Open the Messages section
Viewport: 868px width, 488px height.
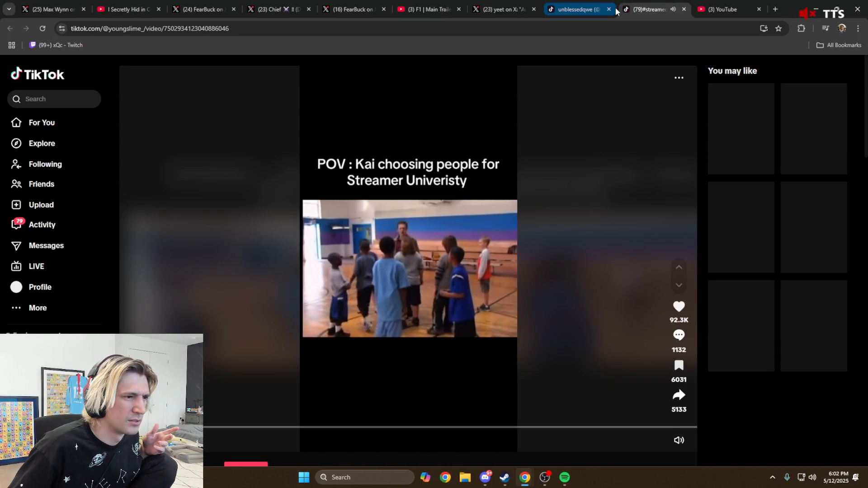[46, 245]
